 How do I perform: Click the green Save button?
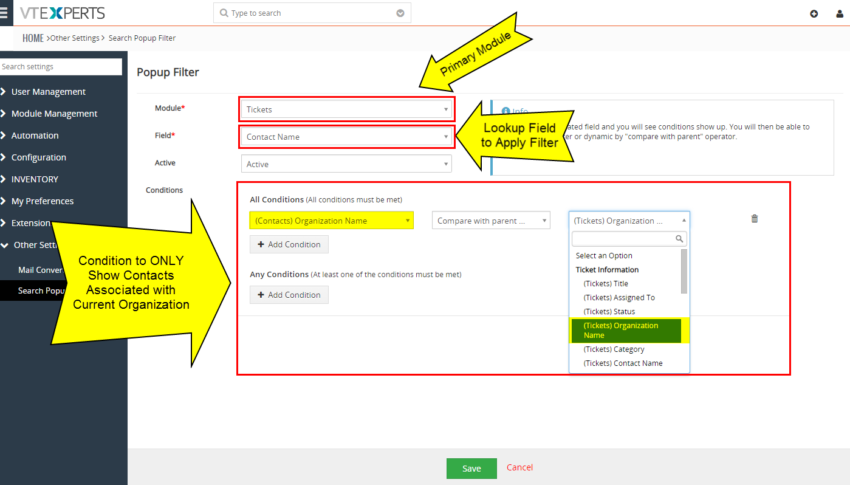pyautogui.click(x=472, y=468)
